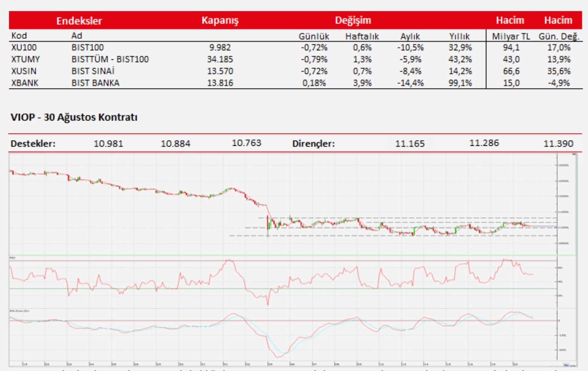Click the Hacim header above Milyar TL
Image resolution: width=588 pixels, height=371 pixels.
click(510, 21)
